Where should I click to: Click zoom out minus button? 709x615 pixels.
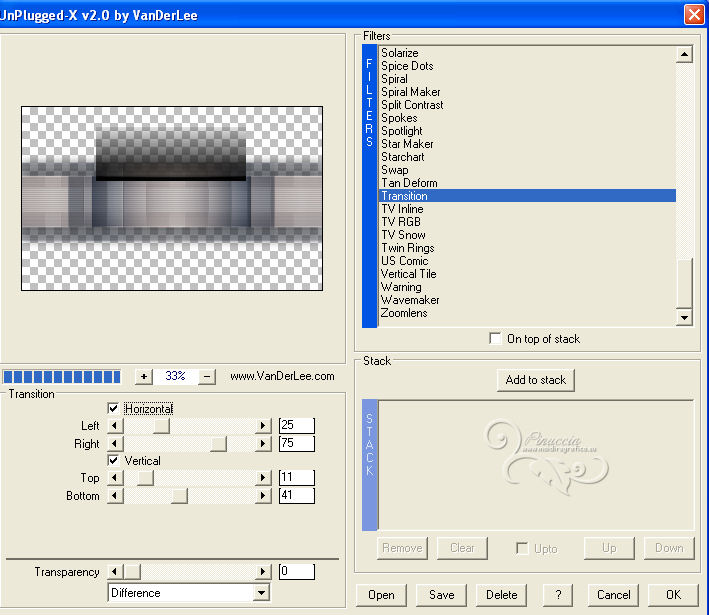point(207,376)
